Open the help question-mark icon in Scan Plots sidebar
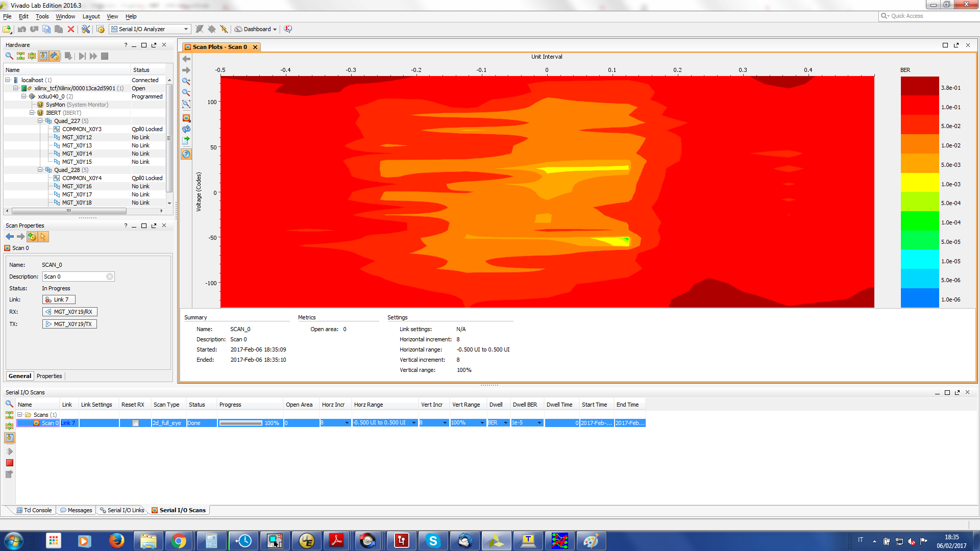This screenshot has height=551, width=980. pos(186,154)
